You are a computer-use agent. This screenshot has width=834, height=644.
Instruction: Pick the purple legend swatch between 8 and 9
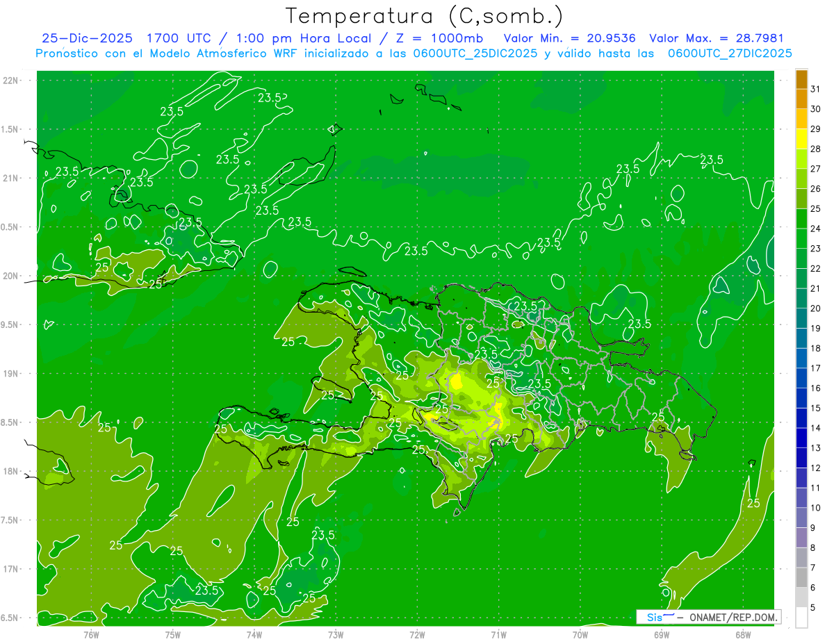(801, 538)
